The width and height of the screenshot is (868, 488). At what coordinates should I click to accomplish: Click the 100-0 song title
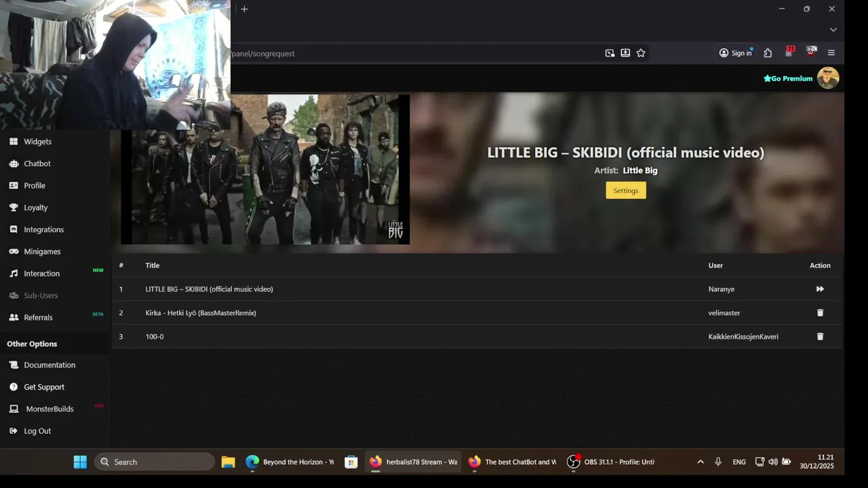pos(155,337)
